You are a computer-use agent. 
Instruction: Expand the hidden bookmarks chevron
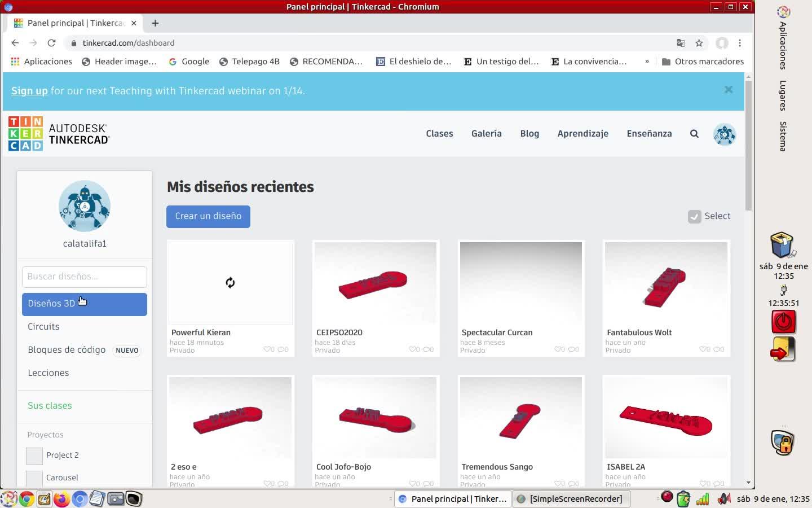[x=647, y=62]
